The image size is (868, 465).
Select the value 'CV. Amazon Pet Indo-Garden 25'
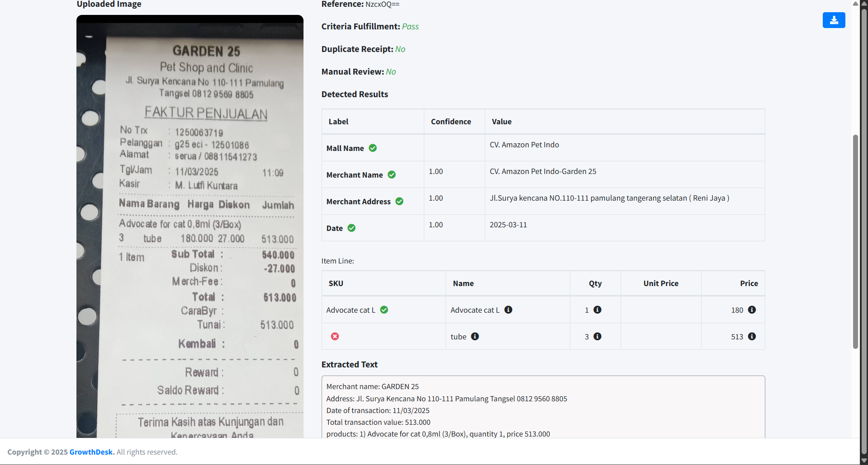[543, 171]
